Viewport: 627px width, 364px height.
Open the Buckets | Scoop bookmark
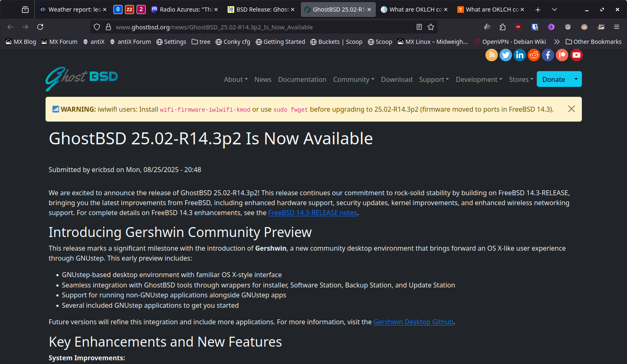pos(336,42)
